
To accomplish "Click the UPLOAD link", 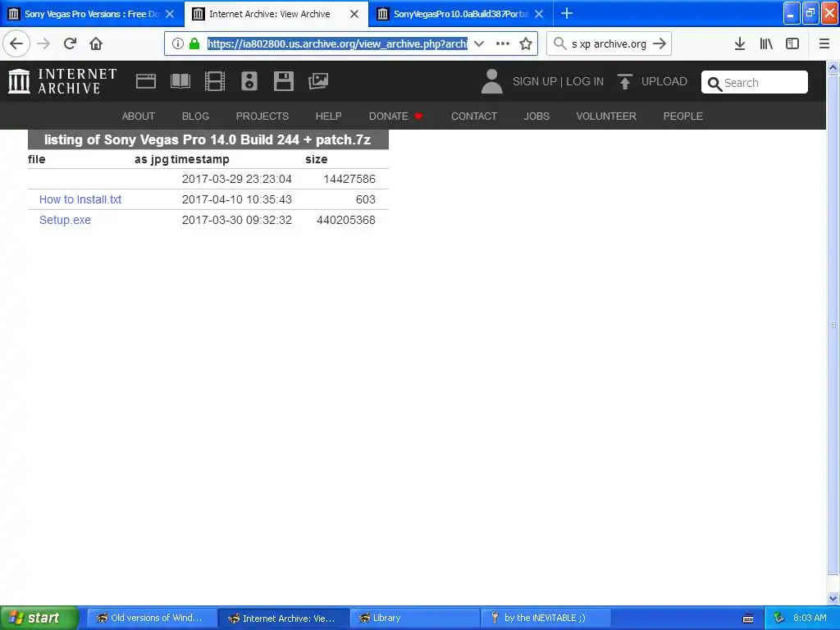I will coord(664,81).
